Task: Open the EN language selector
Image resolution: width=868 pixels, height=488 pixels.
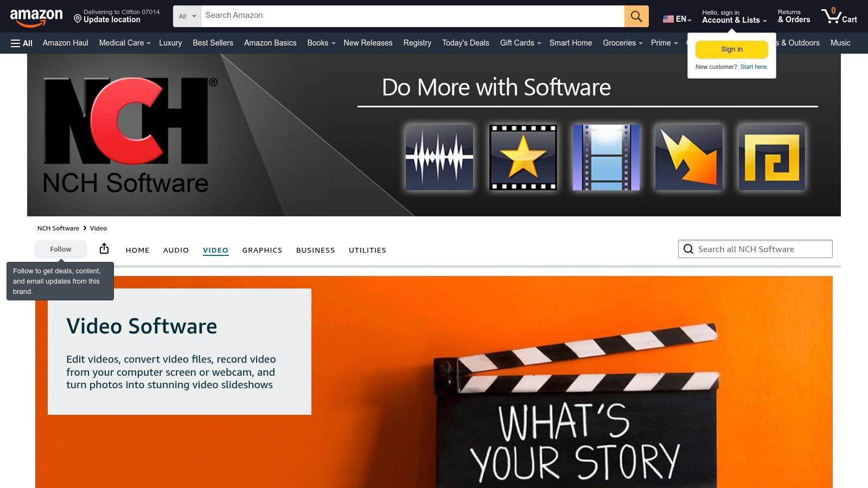Action: click(x=677, y=19)
